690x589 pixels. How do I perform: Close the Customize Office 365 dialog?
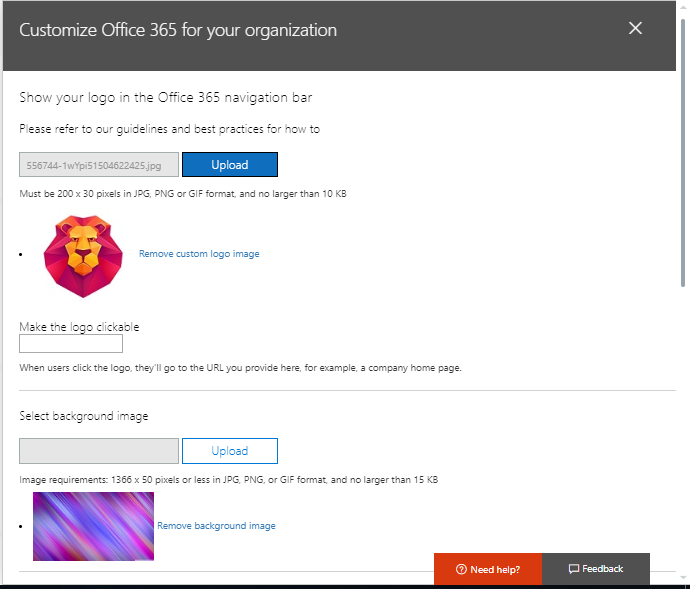point(635,28)
